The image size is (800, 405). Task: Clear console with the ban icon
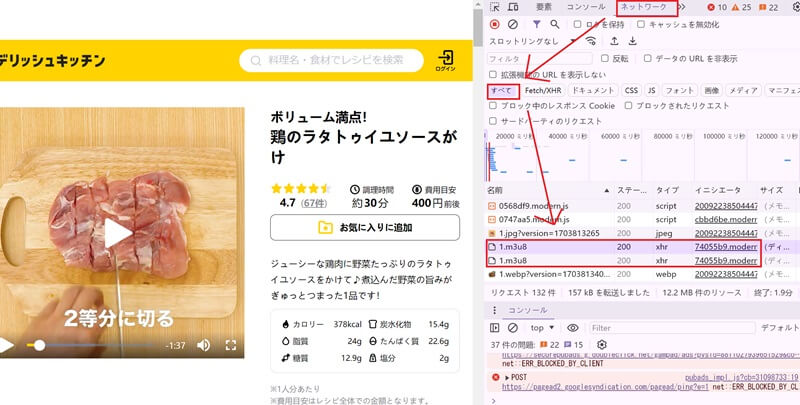(513, 327)
